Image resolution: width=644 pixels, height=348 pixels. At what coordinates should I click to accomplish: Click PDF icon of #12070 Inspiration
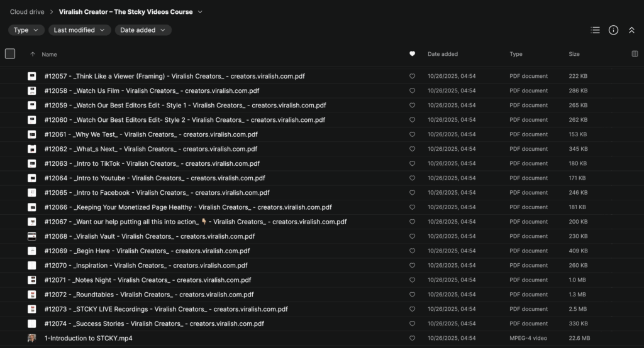click(31, 266)
